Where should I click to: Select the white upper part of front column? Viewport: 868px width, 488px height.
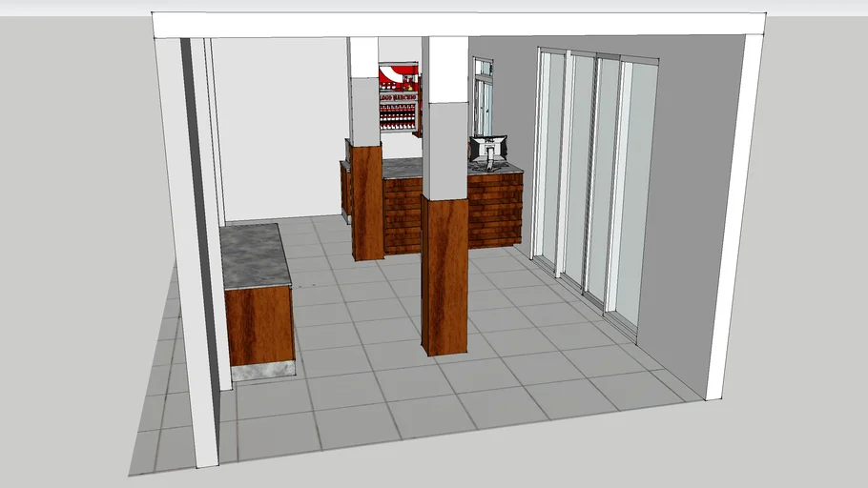[x=444, y=114]
